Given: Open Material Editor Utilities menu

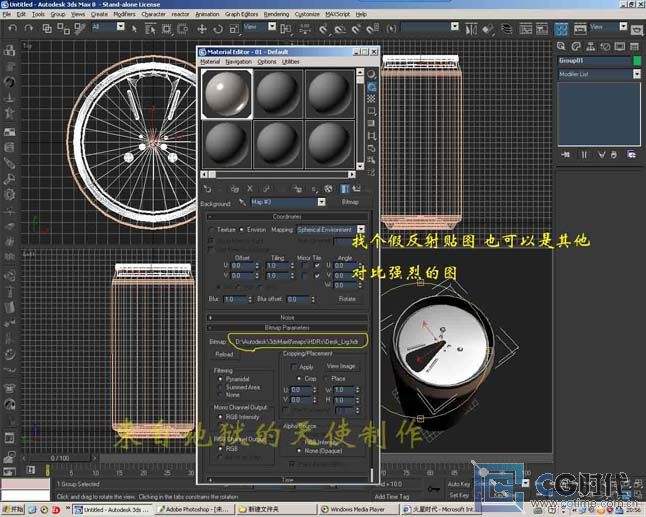Looking at the screenshot, I should point(291,62).
